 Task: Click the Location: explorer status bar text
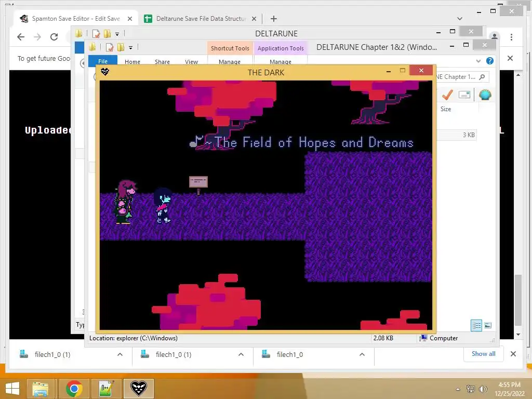[x=134, y=338]
